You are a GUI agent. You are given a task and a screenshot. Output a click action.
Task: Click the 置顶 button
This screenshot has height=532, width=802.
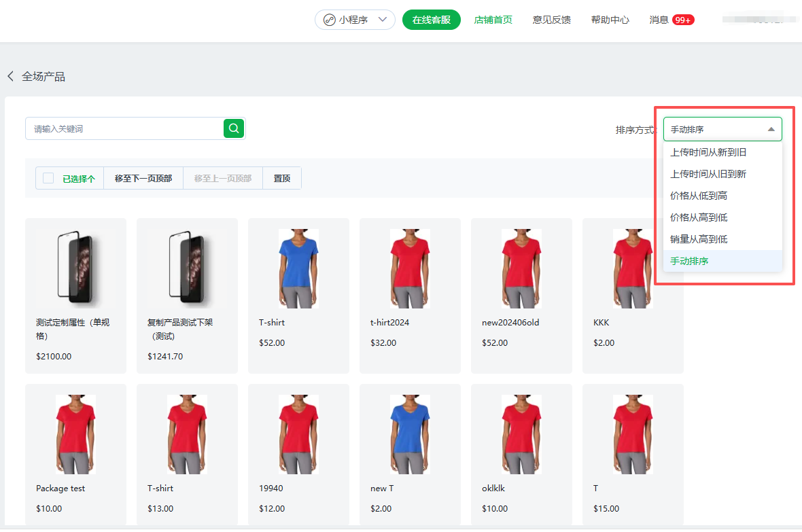coord(282,178)
